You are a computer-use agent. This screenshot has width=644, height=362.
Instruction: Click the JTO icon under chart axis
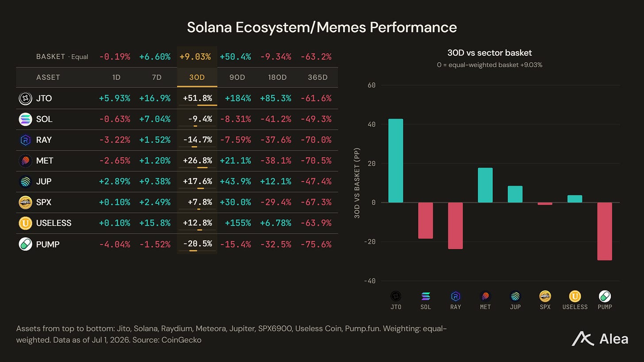tap(396, 296)
